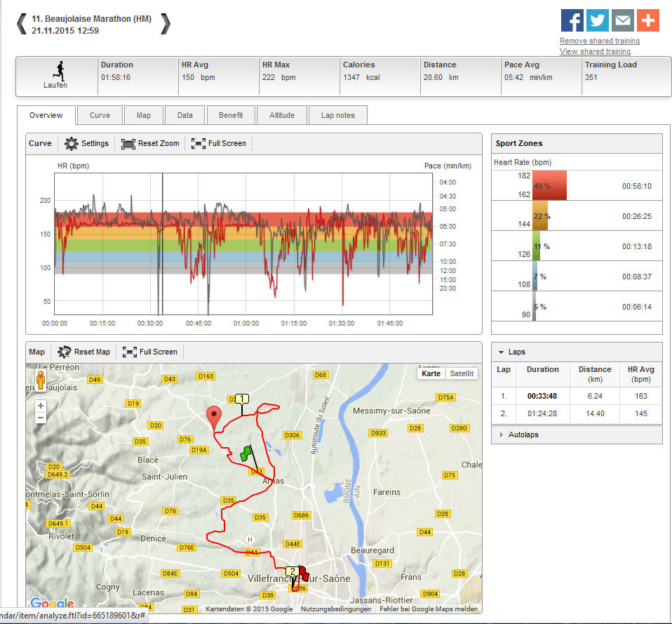This screenshot has height=624, width=672.
Task: Select the green 11 % heart rate zone bar
Action: 536,246
